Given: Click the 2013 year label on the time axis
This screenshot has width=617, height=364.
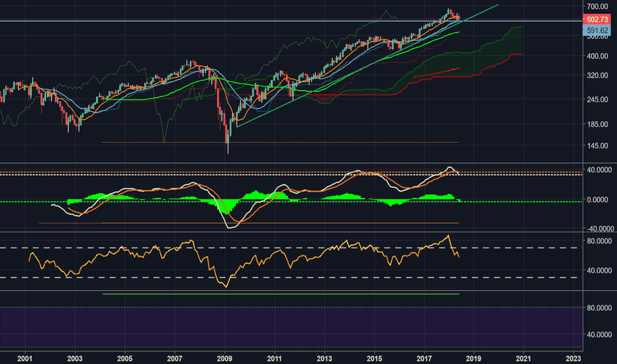Looking at the screenshot, I should coord(324,359).
